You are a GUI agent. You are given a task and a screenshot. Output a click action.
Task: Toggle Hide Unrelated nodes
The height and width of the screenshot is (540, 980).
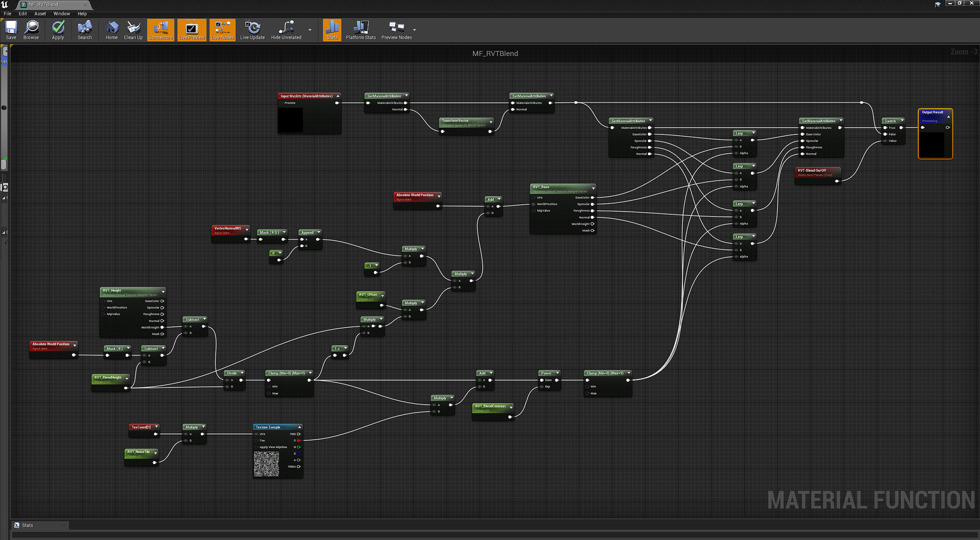pyautogui.click(x=286, y=29)
